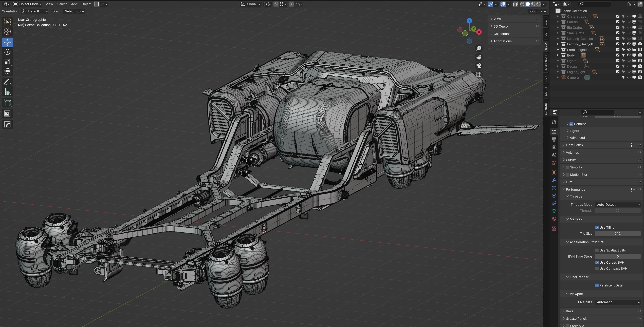Open the Modifiers wrench tab
Screen dimensions: 644x327
(554, 180)
